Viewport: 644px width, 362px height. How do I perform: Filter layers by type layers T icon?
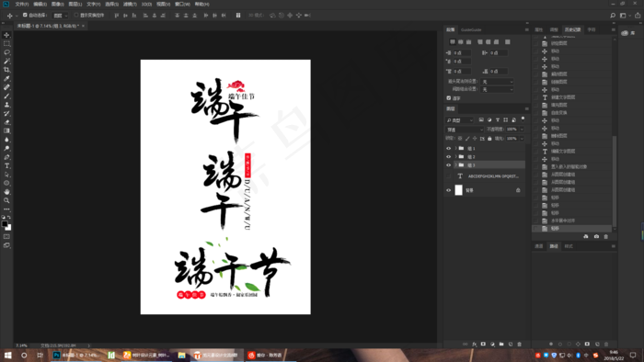pyautogui.click(x=498, y=120)
